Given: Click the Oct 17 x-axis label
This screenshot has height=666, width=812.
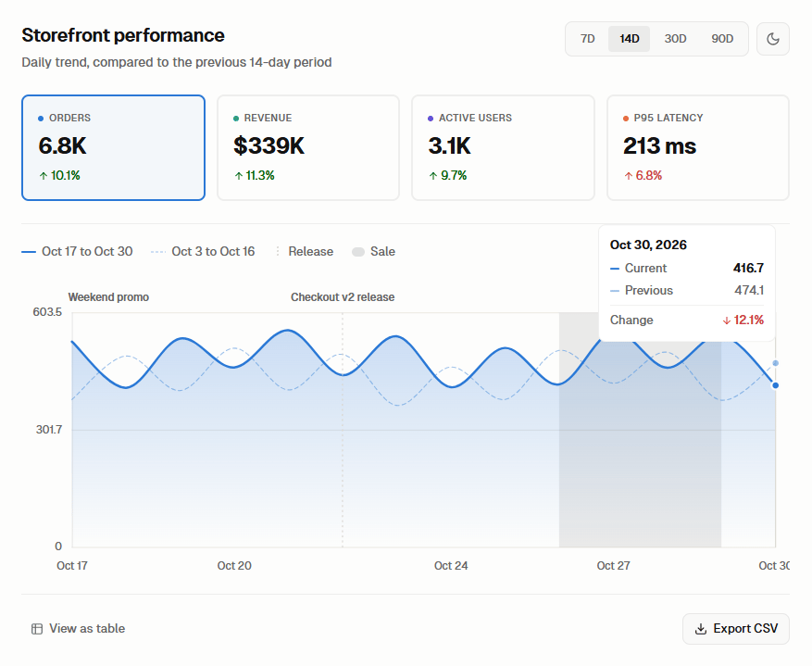Looking at the screenshot, I should (72, 566).
